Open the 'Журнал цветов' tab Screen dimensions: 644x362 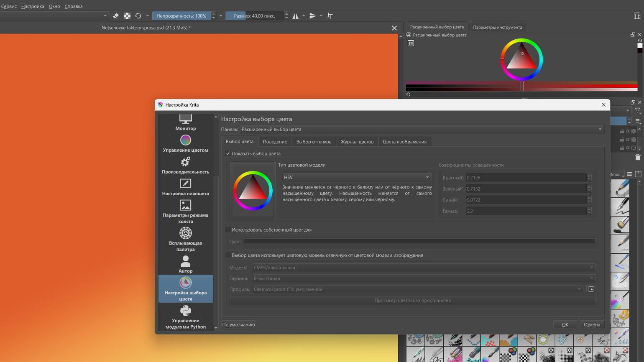357,142
